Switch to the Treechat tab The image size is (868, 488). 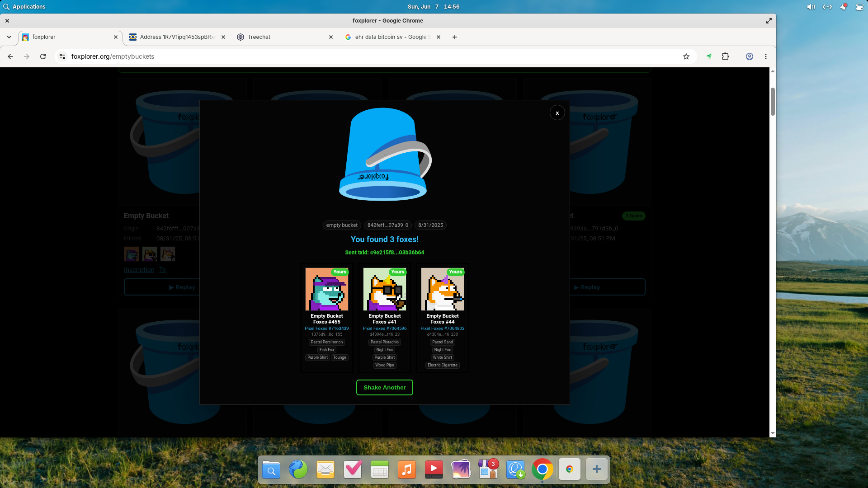[x=285, y=37]
